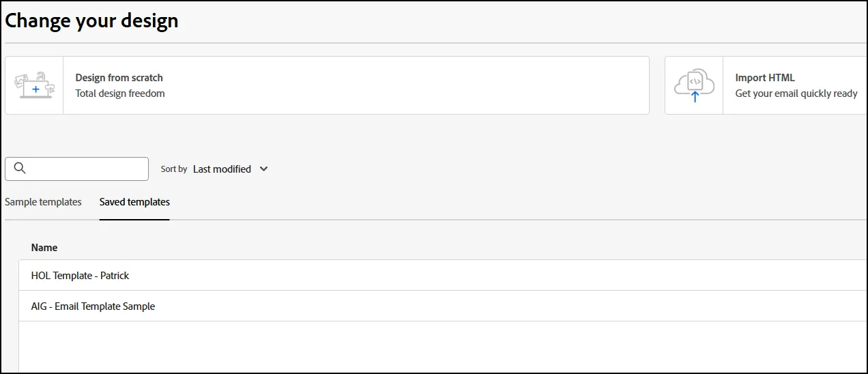
Task: Click the Import HTML cloud icon
Action: pyautogui.click(x=694, y=85)
